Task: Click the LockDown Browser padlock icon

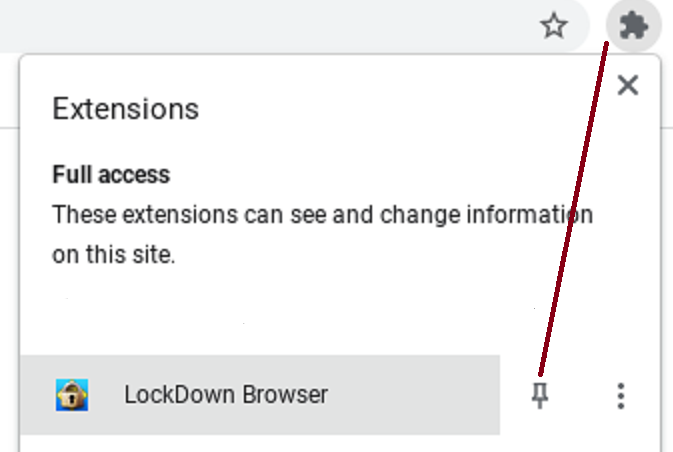Action: [72, 395]
